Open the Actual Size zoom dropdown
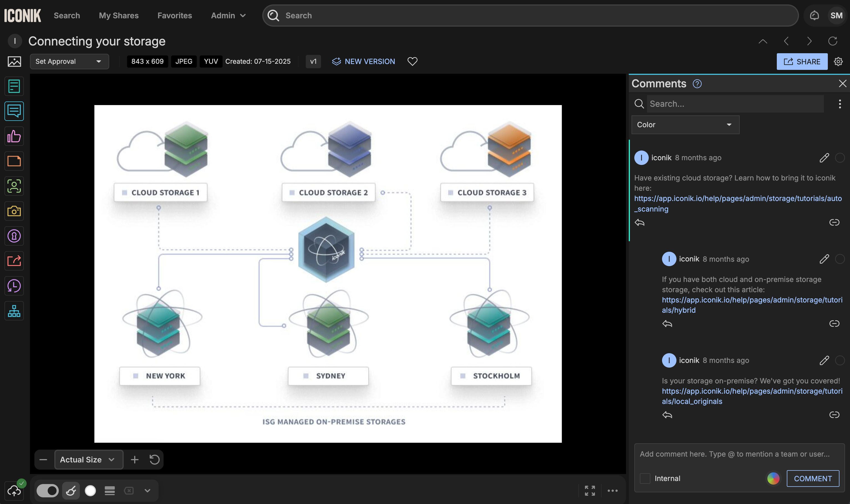The height and width of the screenshot is (504, 850). coord(88,460)
